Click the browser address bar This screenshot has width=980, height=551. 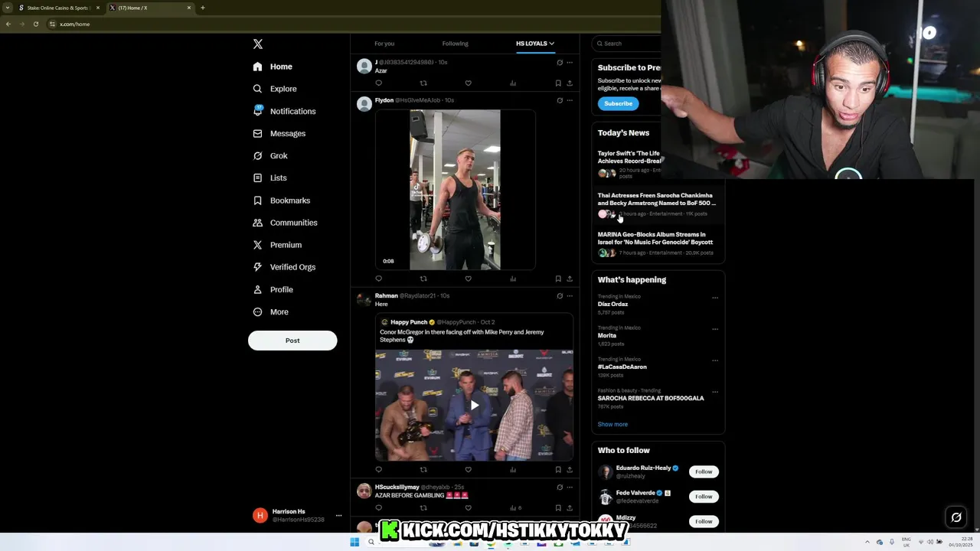click(352, 24)
